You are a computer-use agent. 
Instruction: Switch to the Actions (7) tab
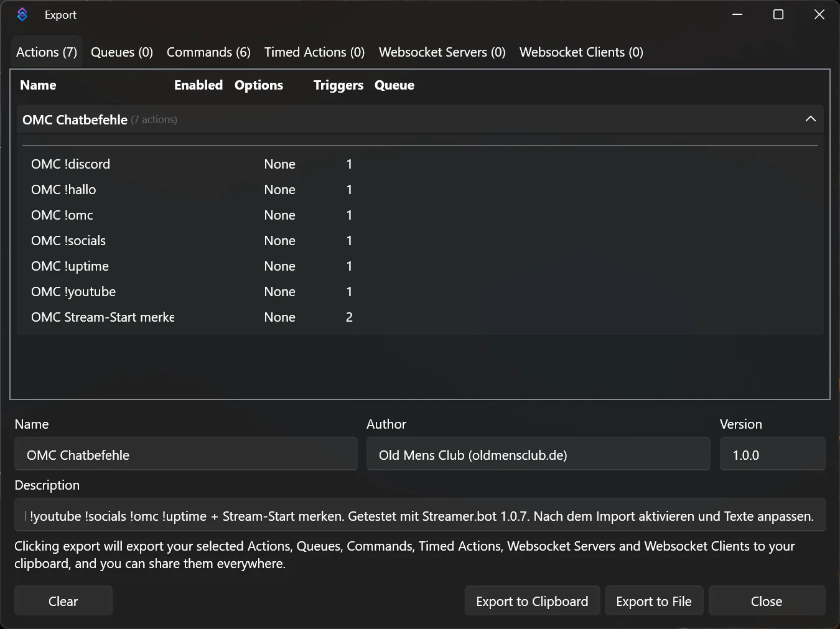pos(47,52)
